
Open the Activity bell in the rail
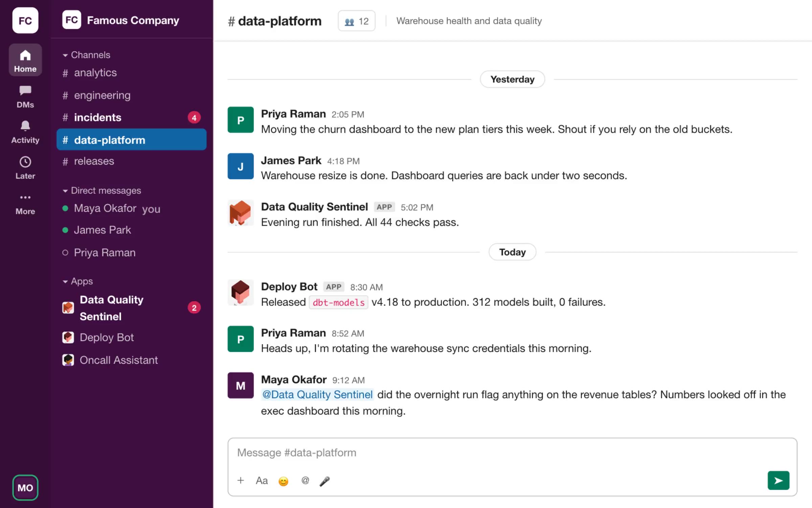(25, 132)
